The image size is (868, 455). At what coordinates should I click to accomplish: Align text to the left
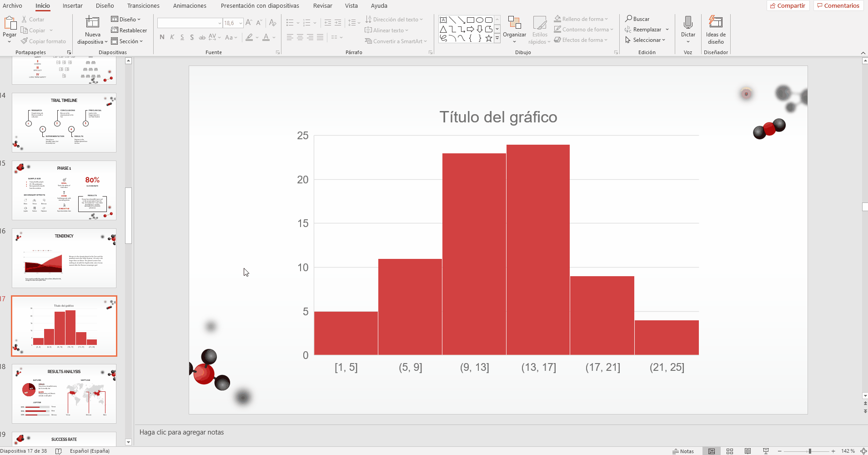point(290,37)
